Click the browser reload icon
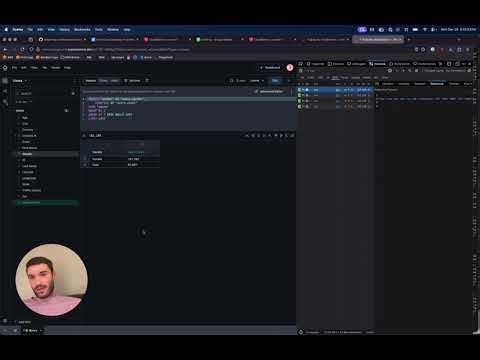This screenshot has height=360, width=480. click(22, 49)
